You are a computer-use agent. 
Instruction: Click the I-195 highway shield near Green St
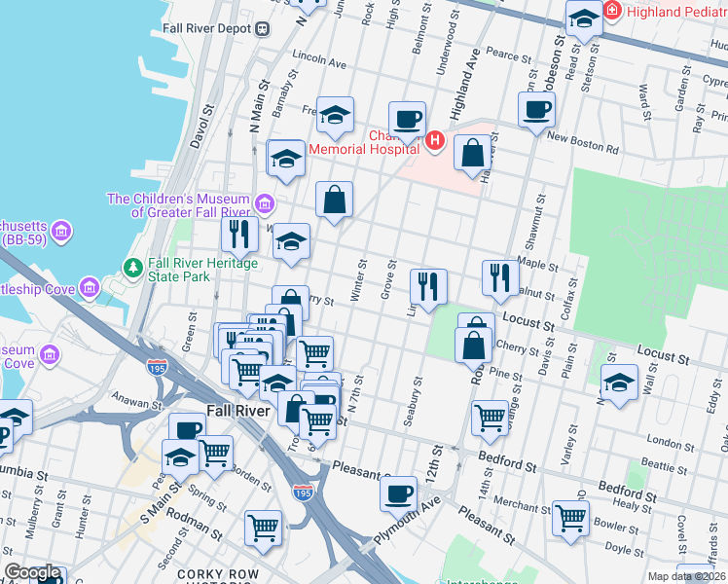click(157, 367)
